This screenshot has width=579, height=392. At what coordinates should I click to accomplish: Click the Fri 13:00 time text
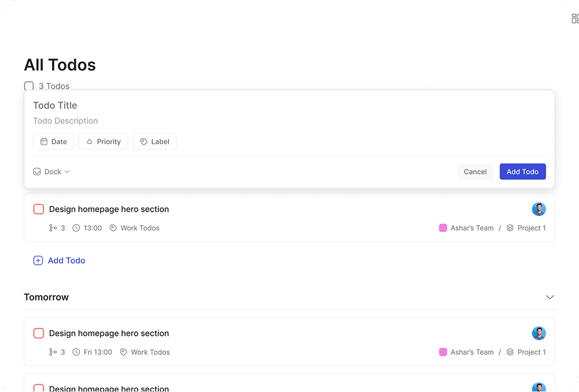[x=98, y=352]
